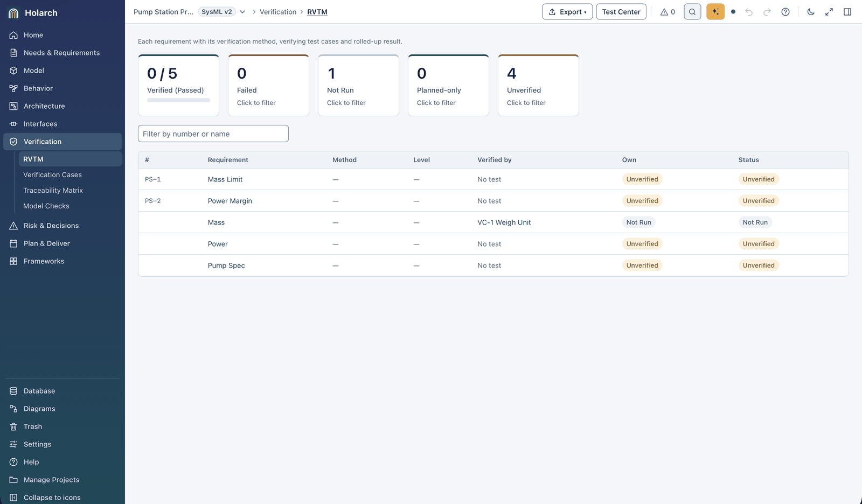This screenshot has width=862, height=504.
Task: Open help question mark in top bar
Action: pyautogui.click(x=785, y=12)
